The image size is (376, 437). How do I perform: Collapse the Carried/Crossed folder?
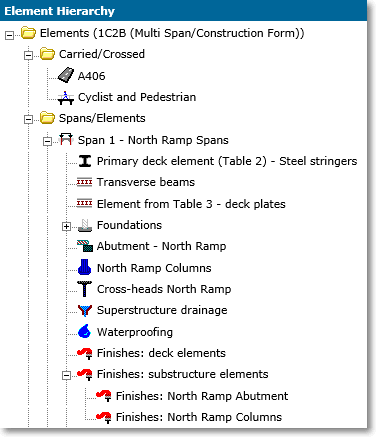(x=29, y=55)
